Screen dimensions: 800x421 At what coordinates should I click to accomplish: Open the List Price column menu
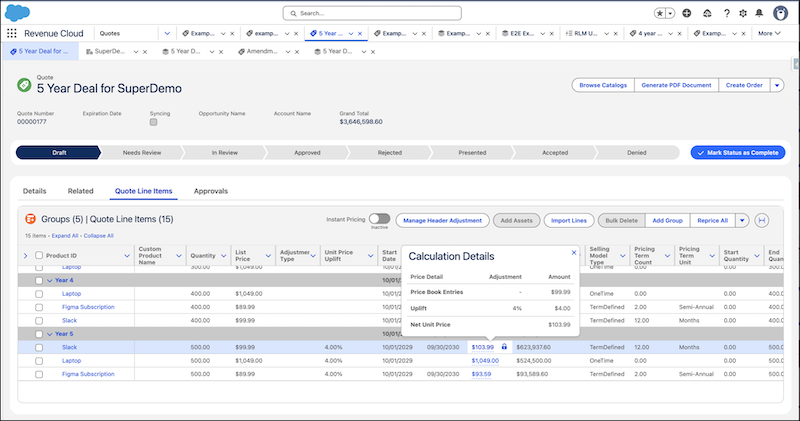[268, 256]
